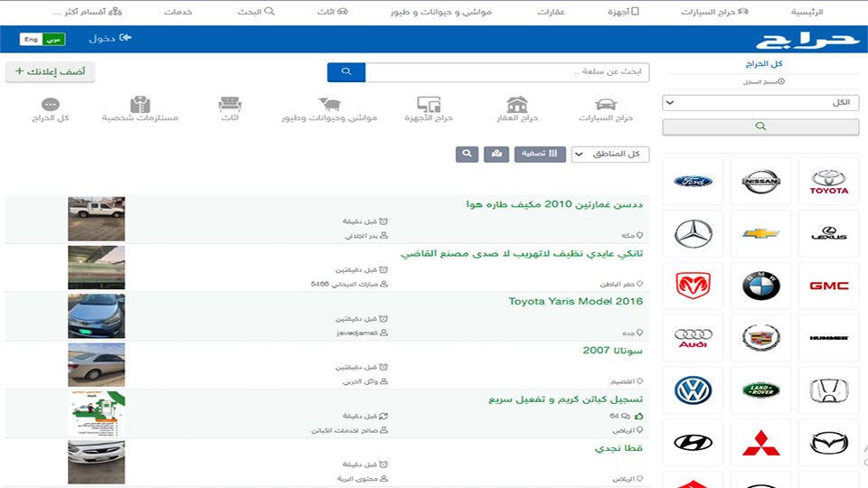Open مستلزمات شخصية personal items category icon
868x488 pixels.
[x=140, y=109]
